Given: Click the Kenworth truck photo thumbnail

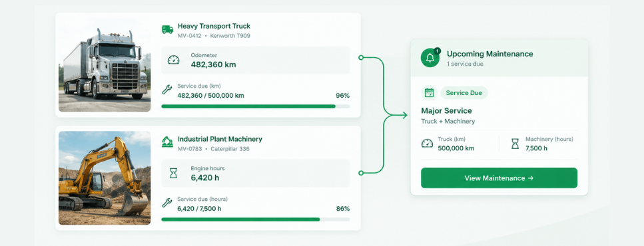Looking at the screenshot, I should 105,64.
